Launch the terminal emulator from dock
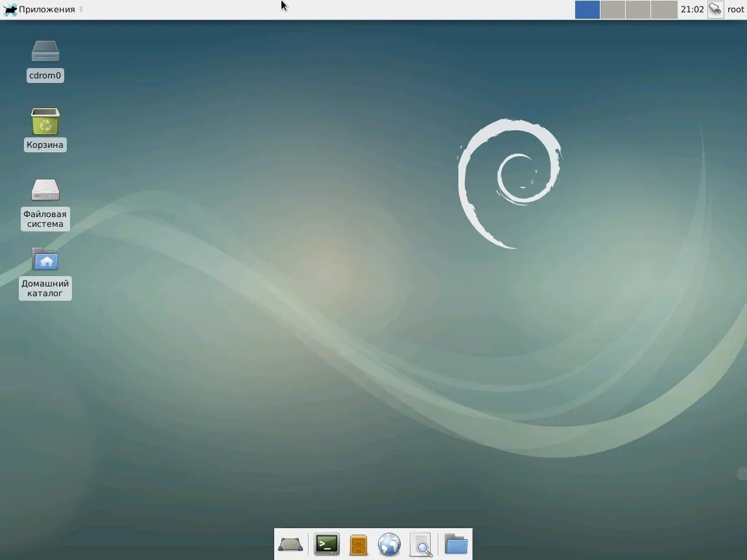Screen dimensions: 747x560 [327, 544]
